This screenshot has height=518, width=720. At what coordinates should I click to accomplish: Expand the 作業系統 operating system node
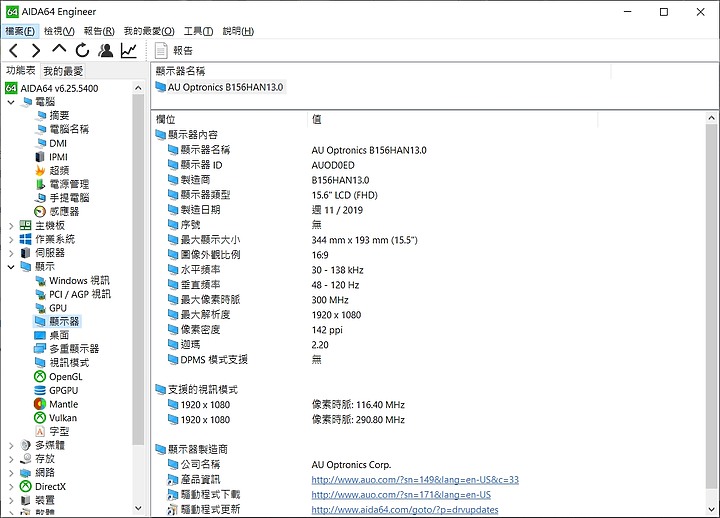pos(11,239)
